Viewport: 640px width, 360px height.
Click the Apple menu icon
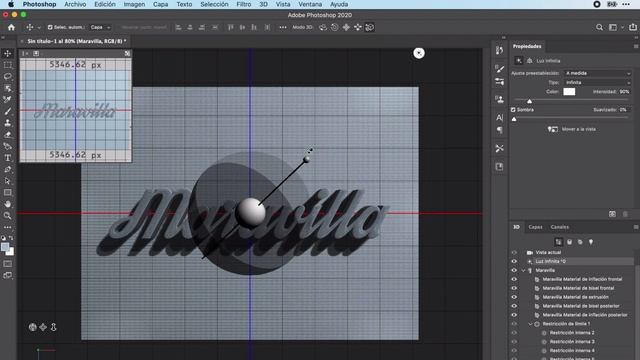(11, 4)
